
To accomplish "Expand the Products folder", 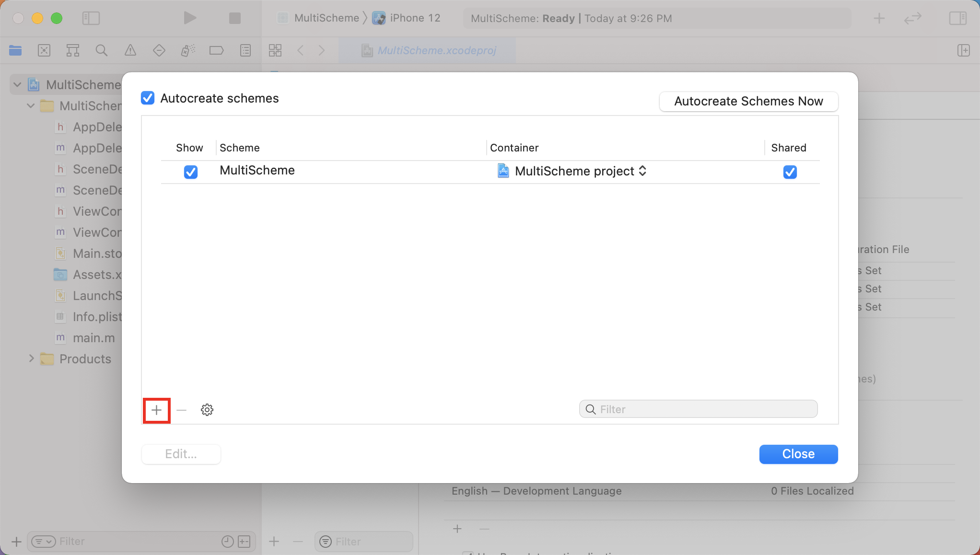I will [31, 358].
